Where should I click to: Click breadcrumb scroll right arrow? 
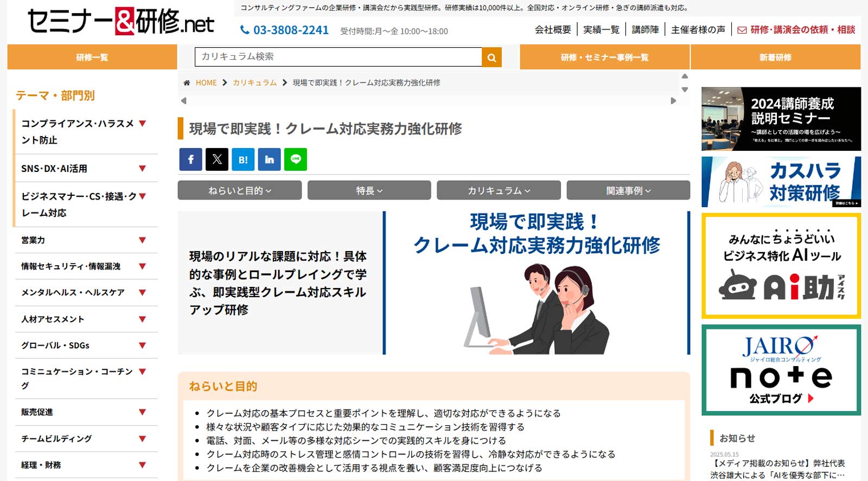click(x=673, y=100)
